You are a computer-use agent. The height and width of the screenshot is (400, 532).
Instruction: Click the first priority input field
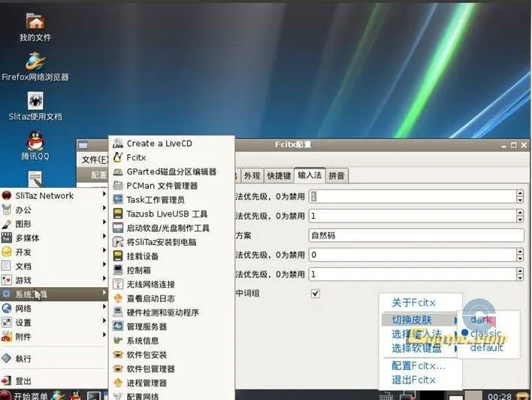pyautogui.click(x=413, y=196)
